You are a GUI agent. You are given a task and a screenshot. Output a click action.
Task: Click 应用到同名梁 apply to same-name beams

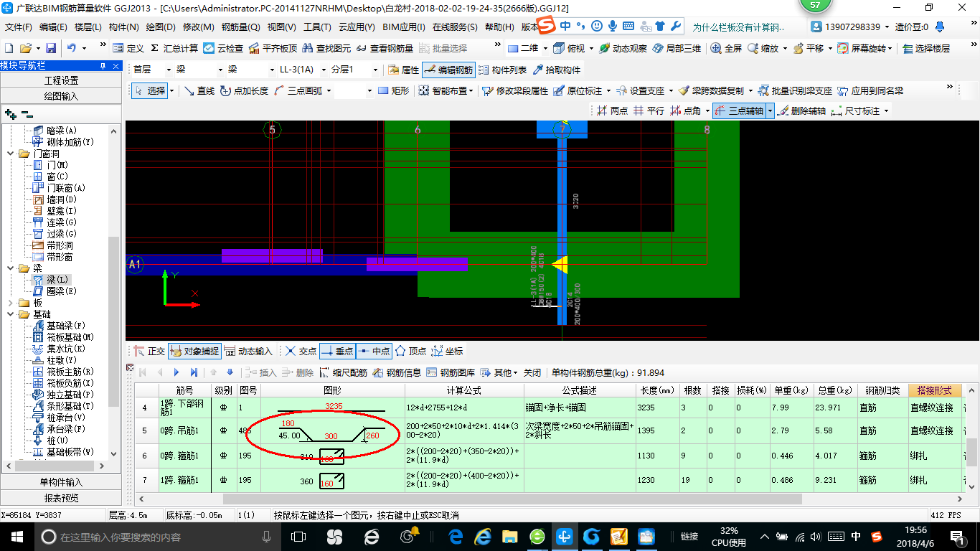pyautogui.click(x=870, y=91)
